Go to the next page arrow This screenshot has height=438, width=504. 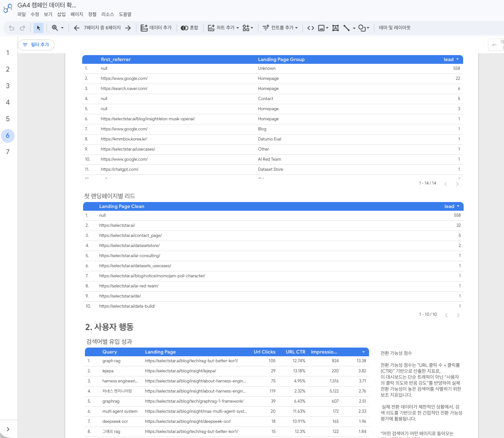pos(128,28)
